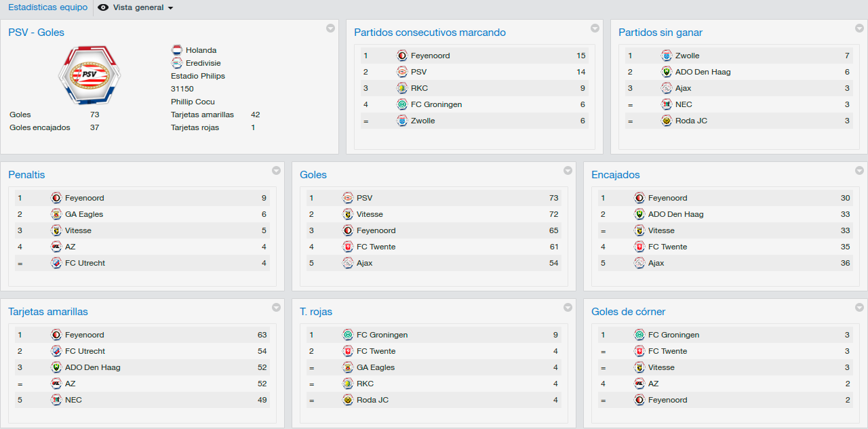The width and height of the screenshot is (868, 429).
Task: Click Feyenoord badge in Penaltis panel
Action: 56,198
